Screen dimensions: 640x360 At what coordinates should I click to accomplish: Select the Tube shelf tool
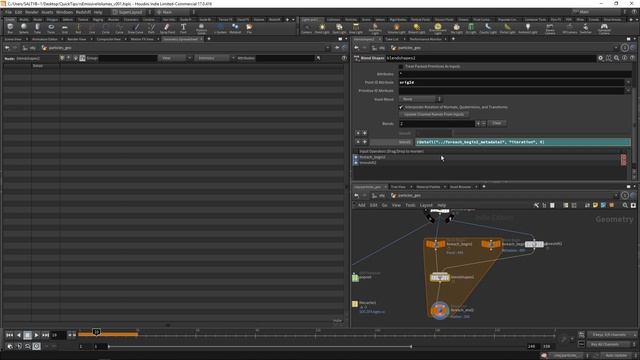[37, 28]
